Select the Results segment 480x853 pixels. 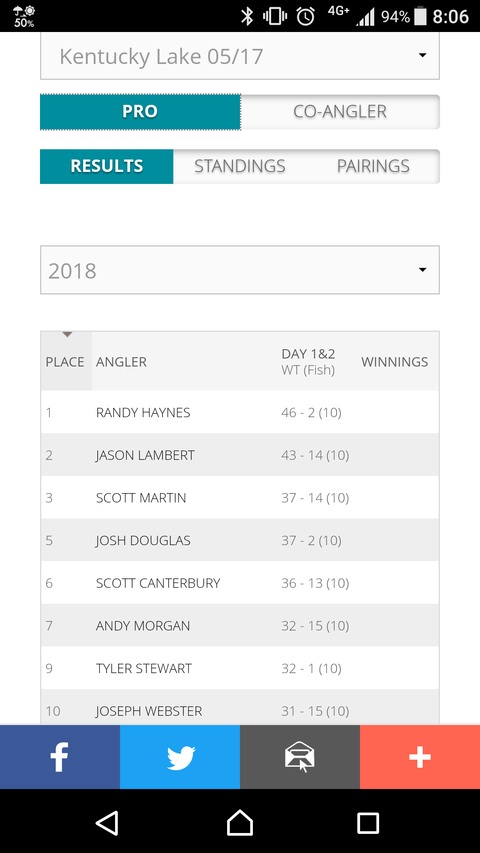tap(107, 166)
